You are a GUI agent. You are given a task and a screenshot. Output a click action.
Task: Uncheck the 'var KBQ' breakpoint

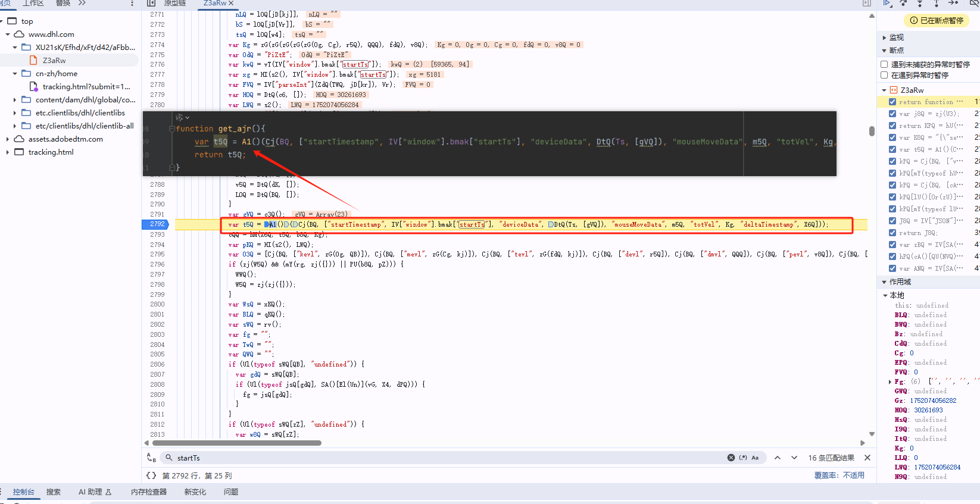coord(892,137)
